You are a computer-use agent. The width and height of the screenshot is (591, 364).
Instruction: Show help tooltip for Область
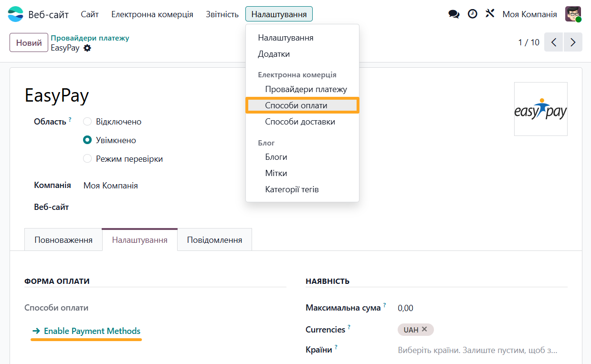click(x=70, y=119)
